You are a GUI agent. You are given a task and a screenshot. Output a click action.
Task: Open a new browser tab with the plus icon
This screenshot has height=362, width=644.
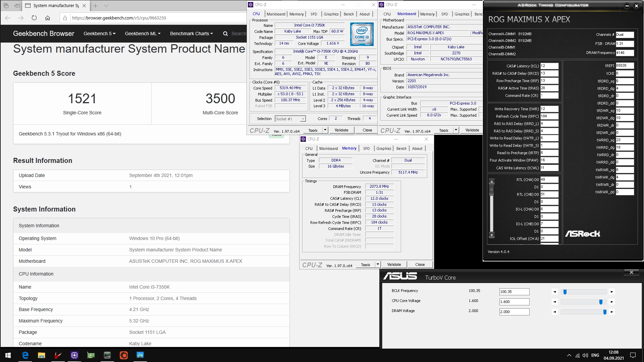96,6
